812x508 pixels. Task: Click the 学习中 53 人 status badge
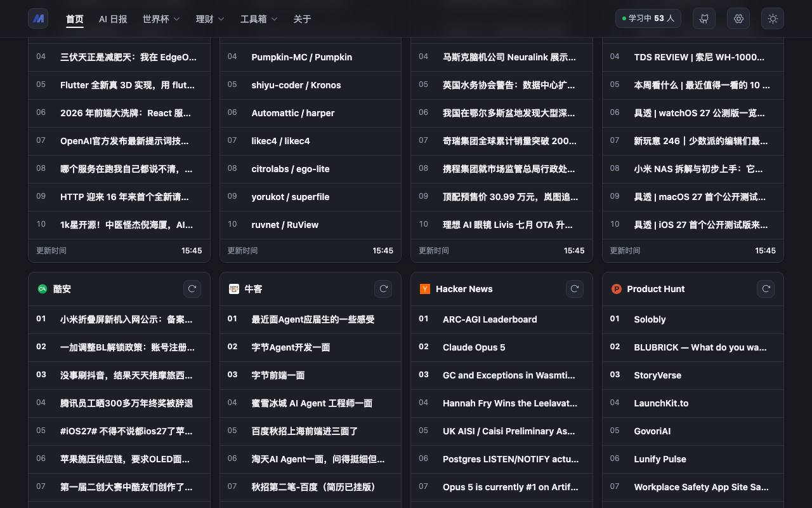(x=648, y=18)
